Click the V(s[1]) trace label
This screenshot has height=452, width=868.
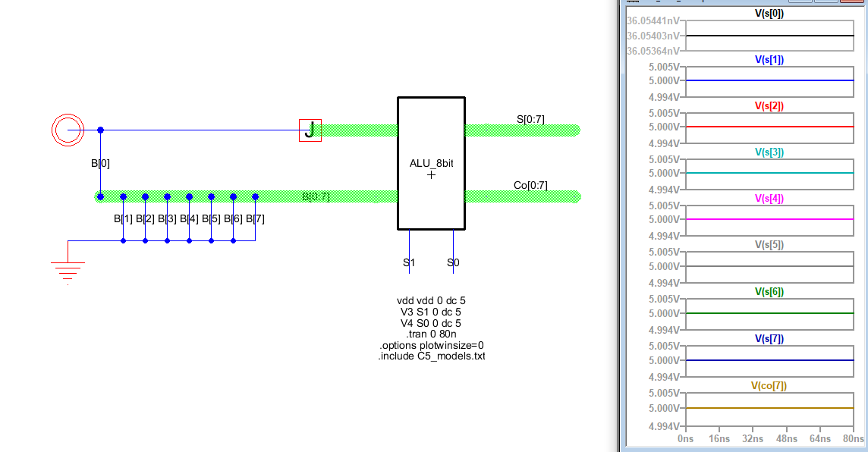point(769,59)
